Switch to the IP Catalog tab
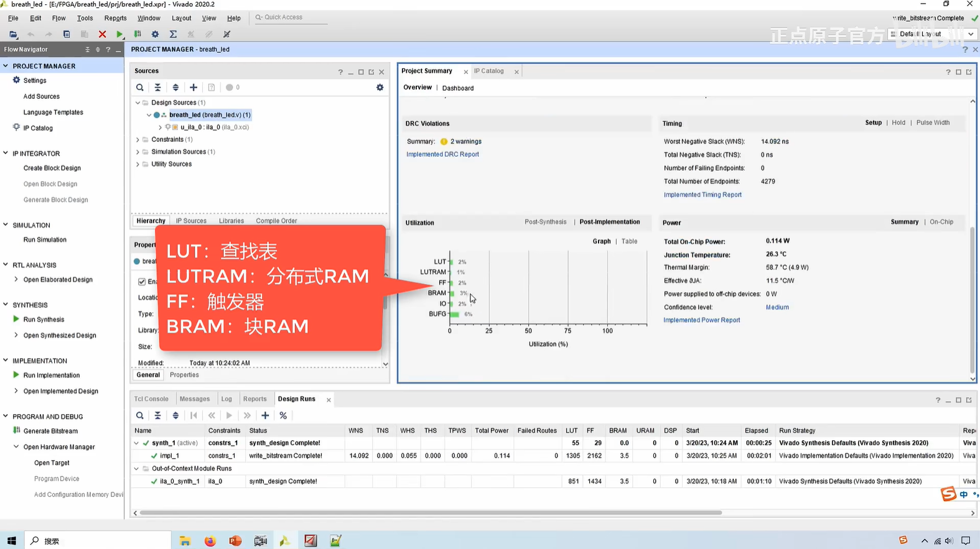Viewport: 980px width, 549px height. point(489,71)
